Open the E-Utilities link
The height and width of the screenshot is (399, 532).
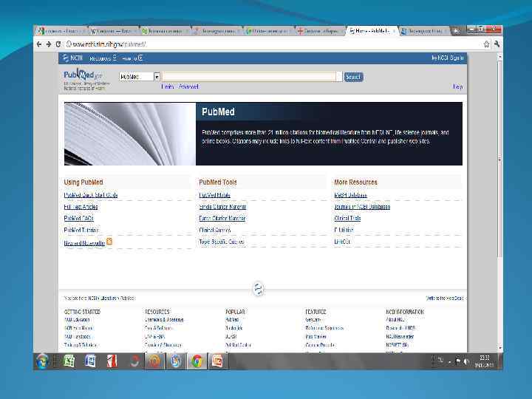click(344, 230)
